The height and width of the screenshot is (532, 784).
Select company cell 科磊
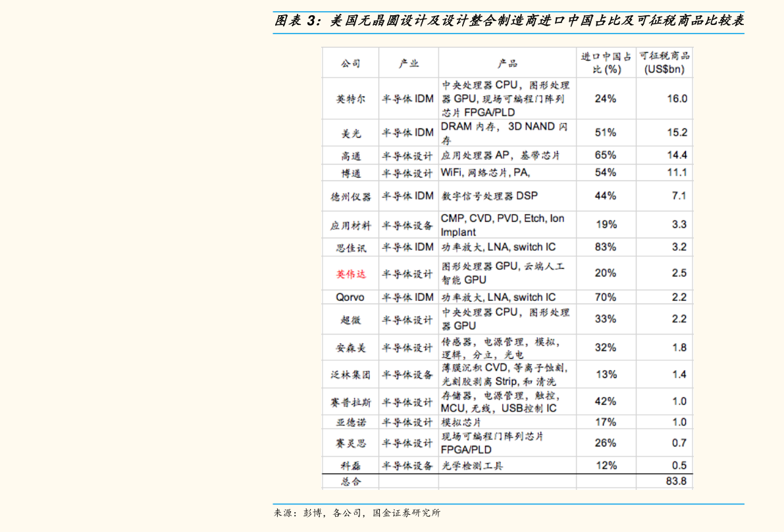coord(350,466)
